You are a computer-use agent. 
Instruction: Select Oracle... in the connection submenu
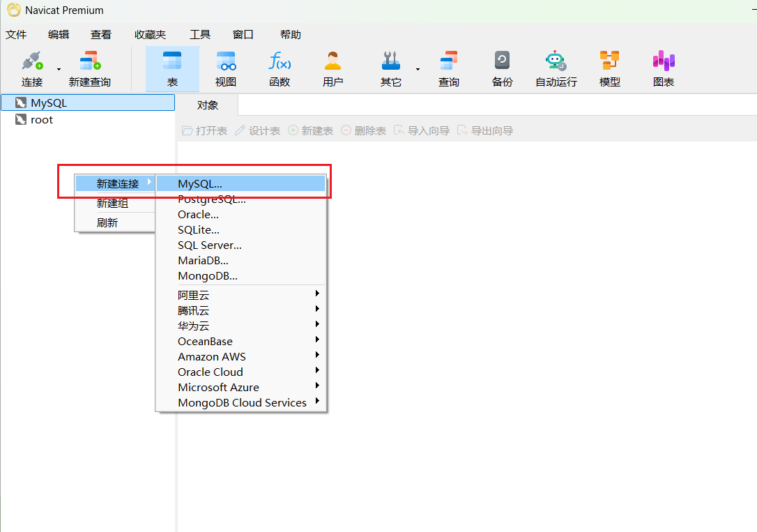tap(240, 214)
